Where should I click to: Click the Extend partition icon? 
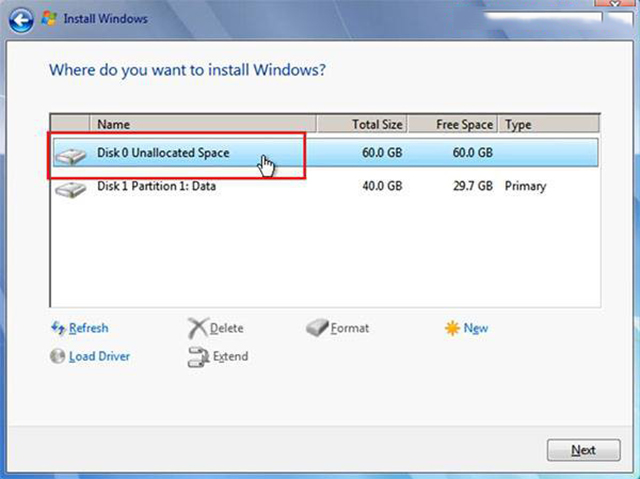[x=198, y=356]
